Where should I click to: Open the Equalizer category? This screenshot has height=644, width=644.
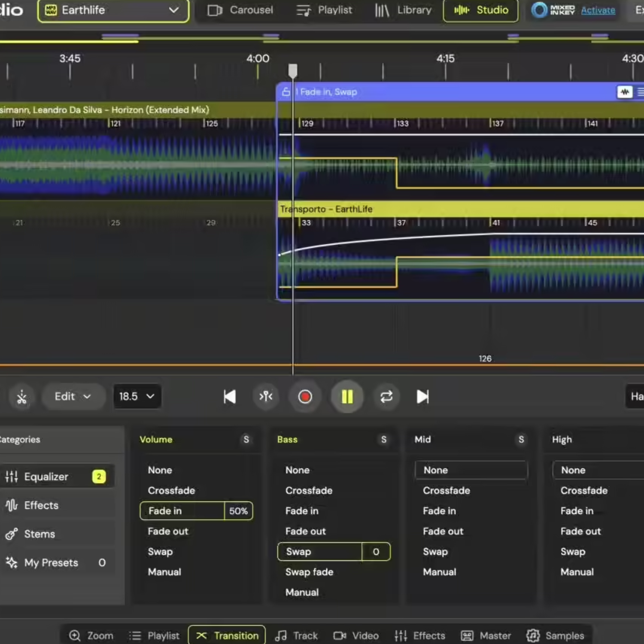[x=57, y=477]
